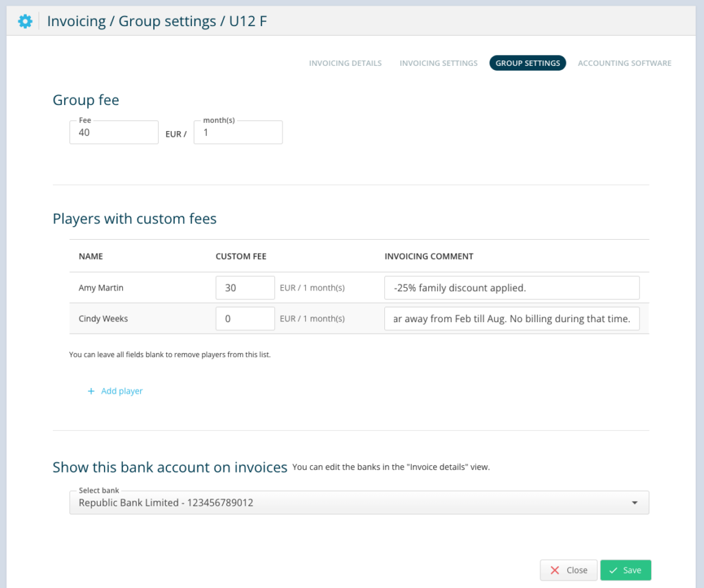Edit Cindy Weeks' custom fee field
The height and width of the screenshot is (588, 704).
pyautogui.click(x=245, y=319)
